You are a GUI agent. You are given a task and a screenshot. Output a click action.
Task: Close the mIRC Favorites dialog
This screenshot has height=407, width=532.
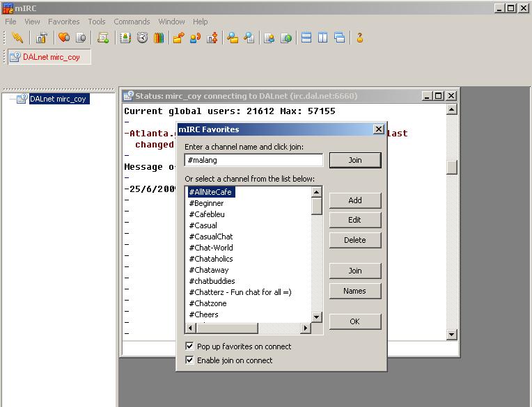[378, 129]
